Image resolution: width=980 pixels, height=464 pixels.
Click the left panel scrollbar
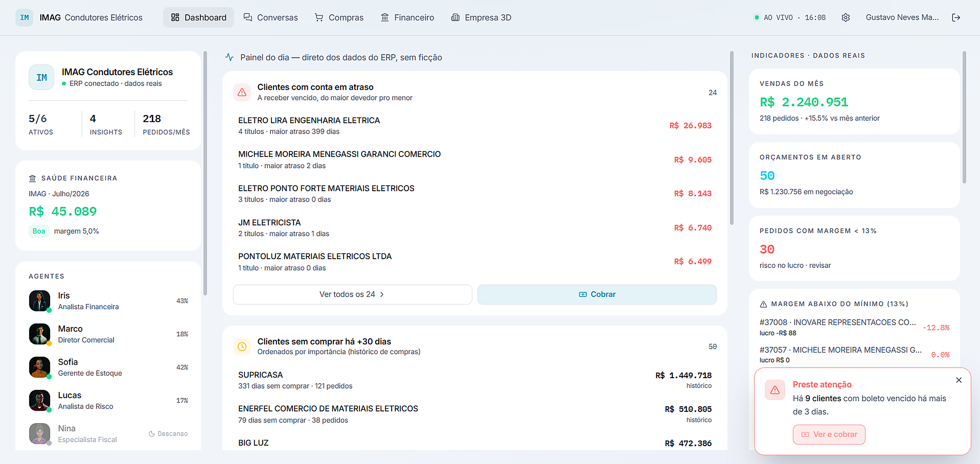pos(206,173)
